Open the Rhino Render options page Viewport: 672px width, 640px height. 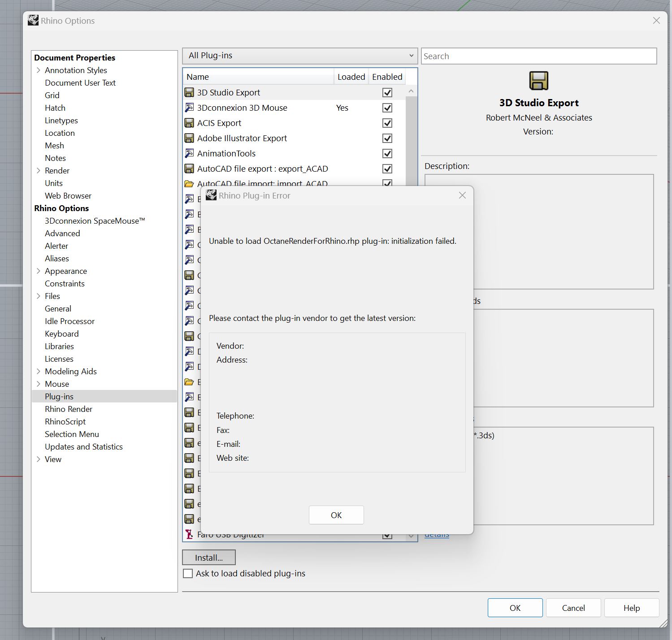point(69,409)
